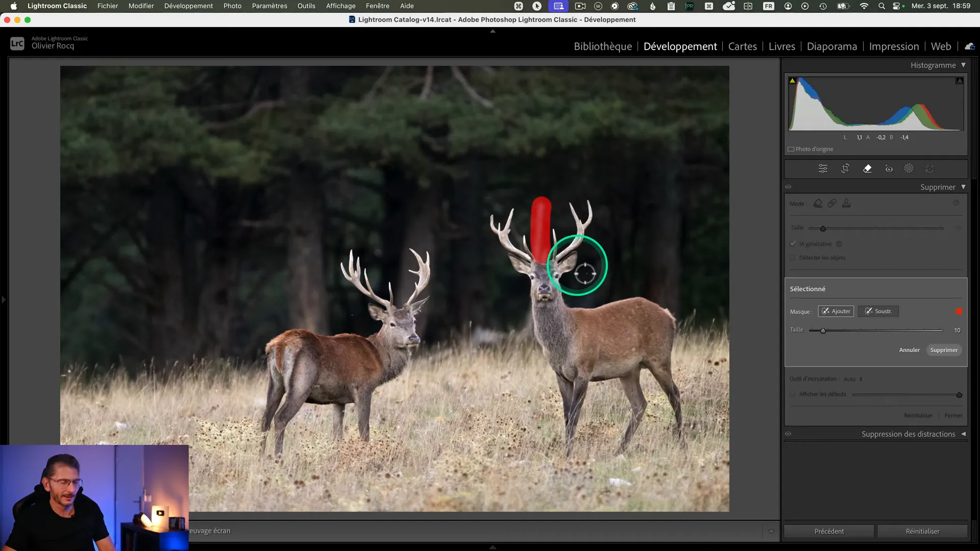This screenshot has height=551, width=980.
Task: Click the clipboard manager menu bar icon
Action: 671,6
